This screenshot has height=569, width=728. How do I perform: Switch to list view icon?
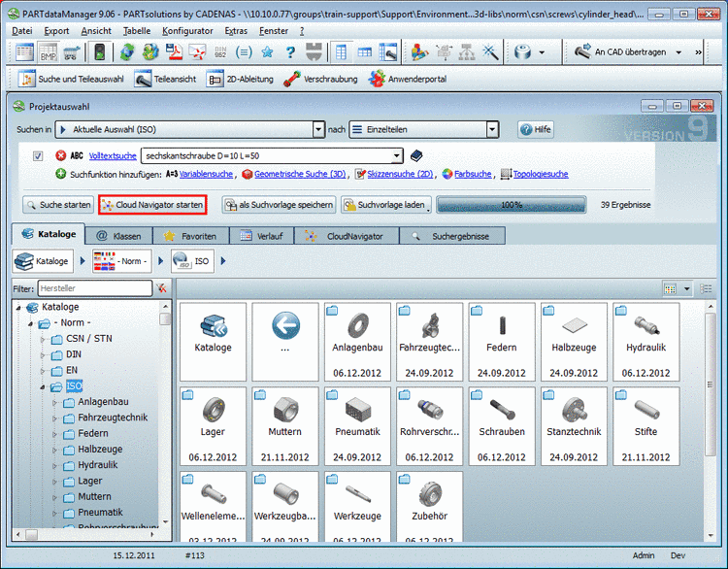706,289
